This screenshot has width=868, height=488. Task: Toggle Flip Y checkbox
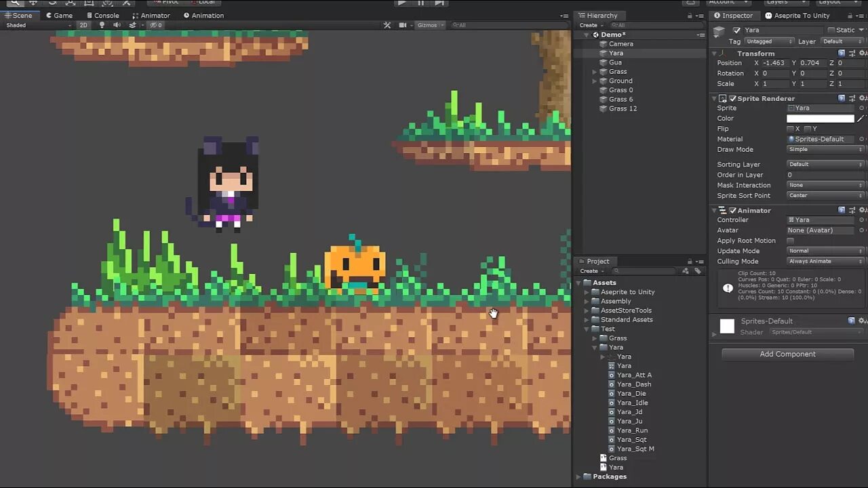point(808,129)
